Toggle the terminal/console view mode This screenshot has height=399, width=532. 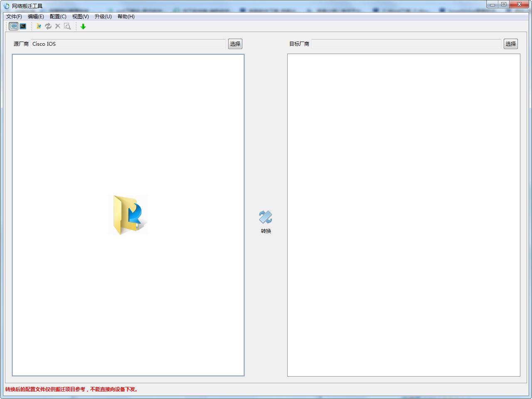[x=23, y=26]
